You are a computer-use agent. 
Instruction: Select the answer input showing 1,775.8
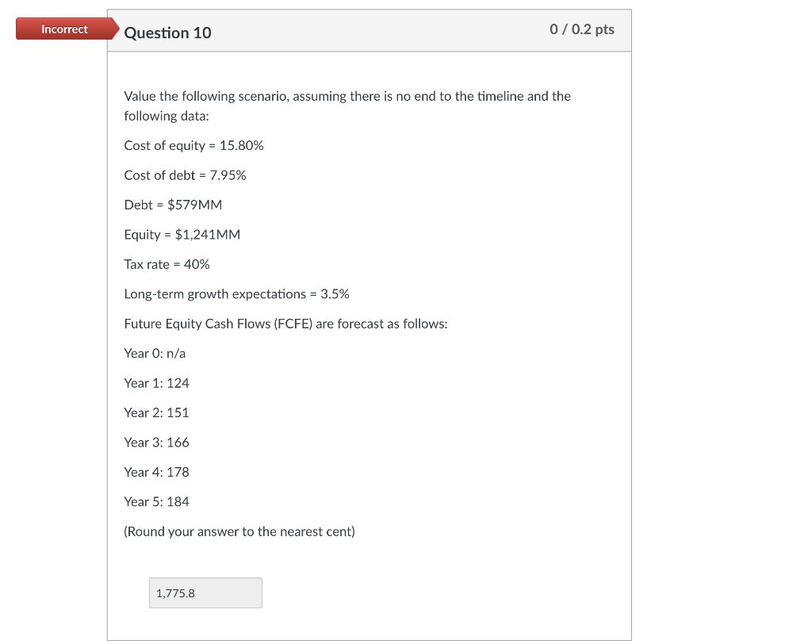click(x=205, y=592)
